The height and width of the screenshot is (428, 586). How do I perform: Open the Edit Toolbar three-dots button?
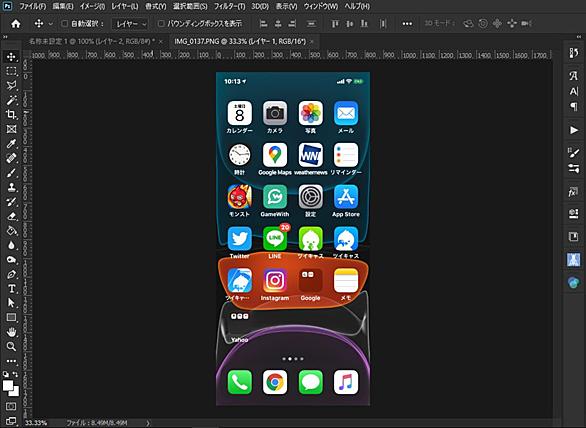[11, 361]
